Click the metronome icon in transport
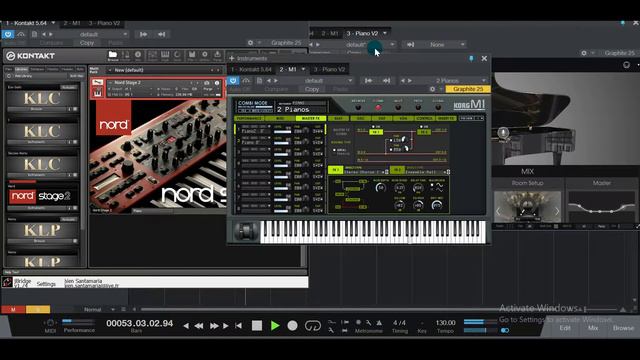Screen dimensions: 640x360 (379, 323)
